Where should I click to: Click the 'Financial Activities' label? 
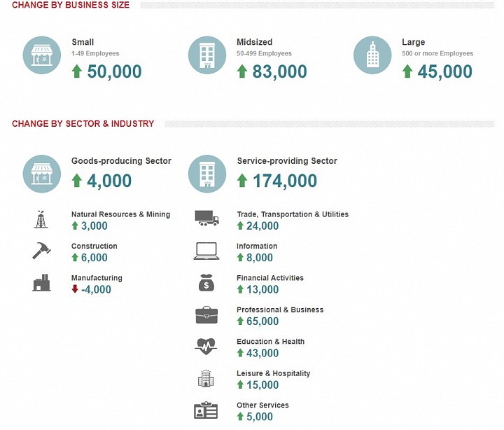[x=270, y=278]
